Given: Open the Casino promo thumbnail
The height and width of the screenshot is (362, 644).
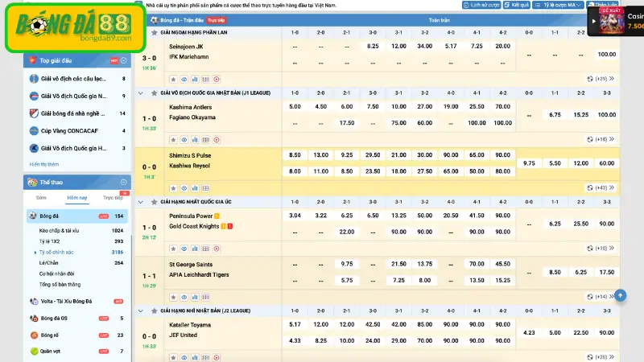Looking at the screenshot, I should [612, 20].
